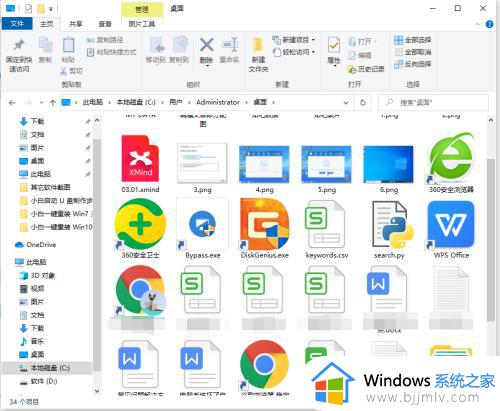The image size is (500, 411).
Task: Click the 搜索"桌面" search field
Action: (433, 103)
